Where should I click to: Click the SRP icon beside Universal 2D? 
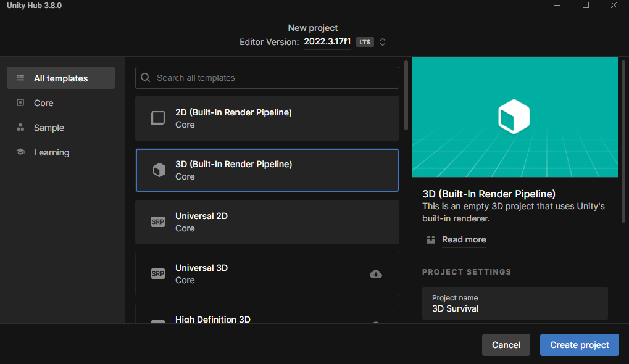point(157,221)
